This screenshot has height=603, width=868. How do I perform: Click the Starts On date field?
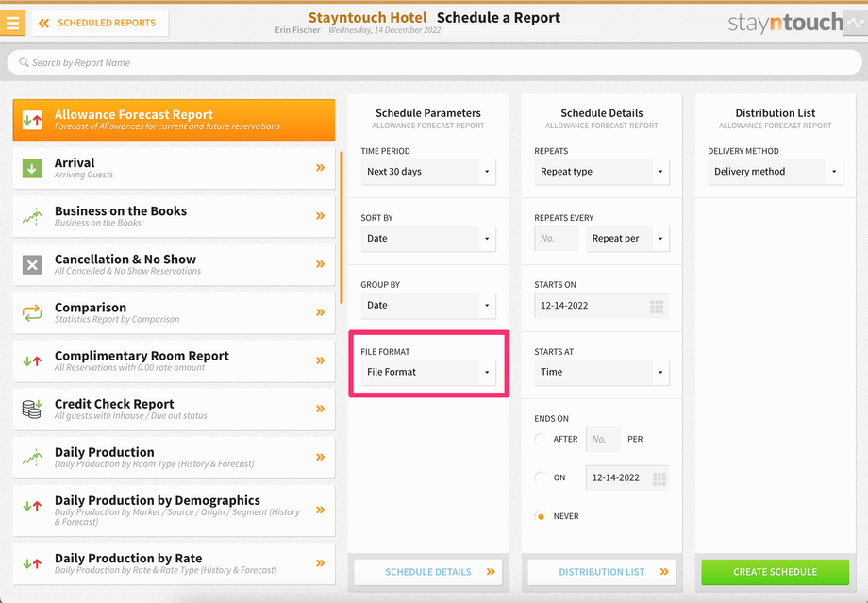[602, 306]
